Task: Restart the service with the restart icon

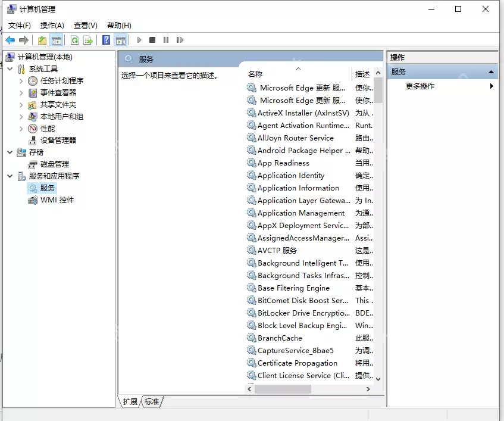Action: tap(179, 40)
